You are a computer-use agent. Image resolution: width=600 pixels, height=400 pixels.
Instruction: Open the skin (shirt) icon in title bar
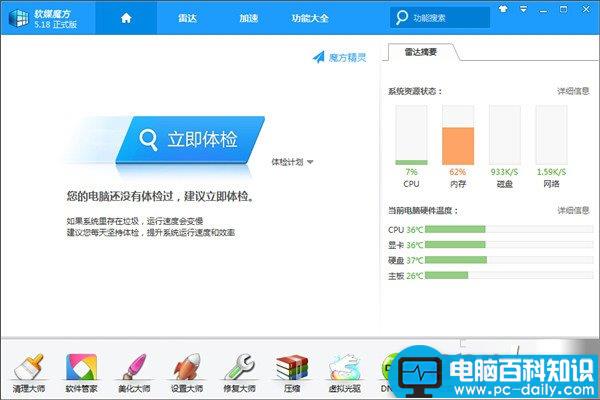point(503,9)
